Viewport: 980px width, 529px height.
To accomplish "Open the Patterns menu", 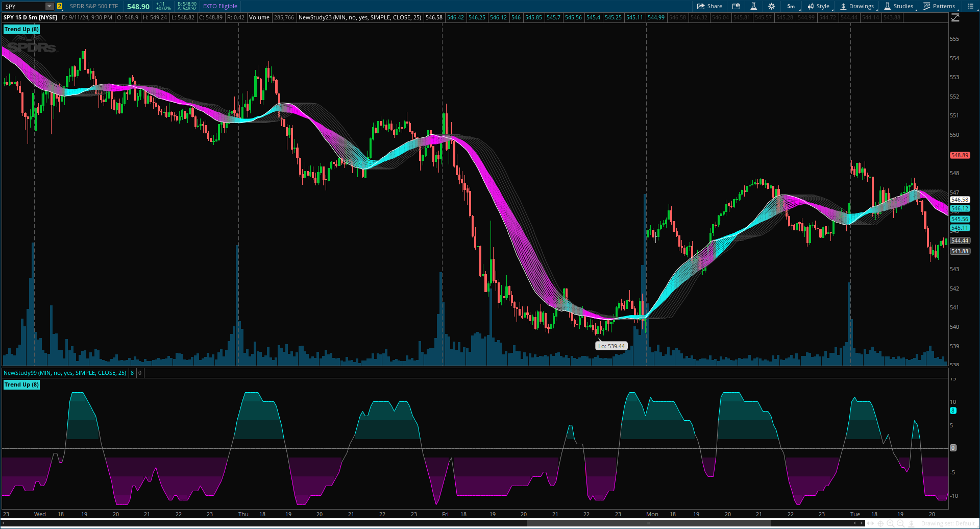I will coord(939,6).
